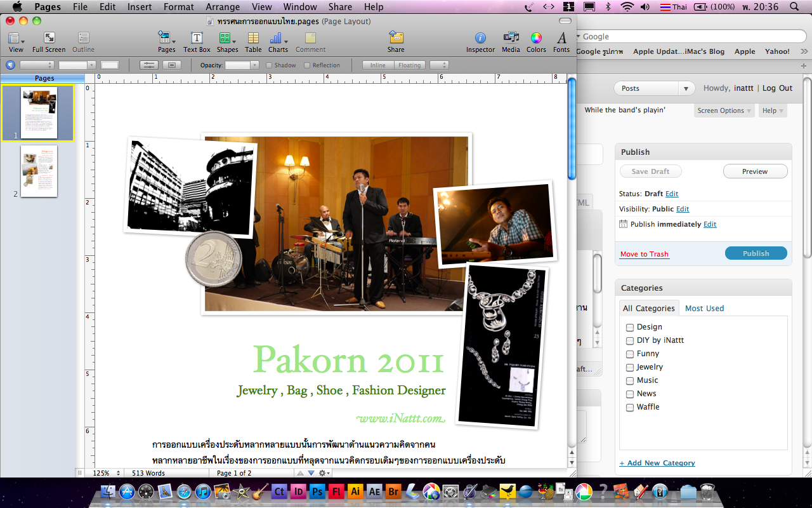
Task: Launch Photoshop from the Dock
Action: tap(317, 491)
